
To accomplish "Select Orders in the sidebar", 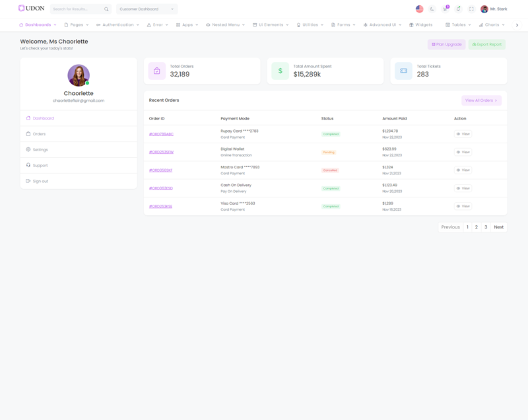I will [x=40, y=134].
